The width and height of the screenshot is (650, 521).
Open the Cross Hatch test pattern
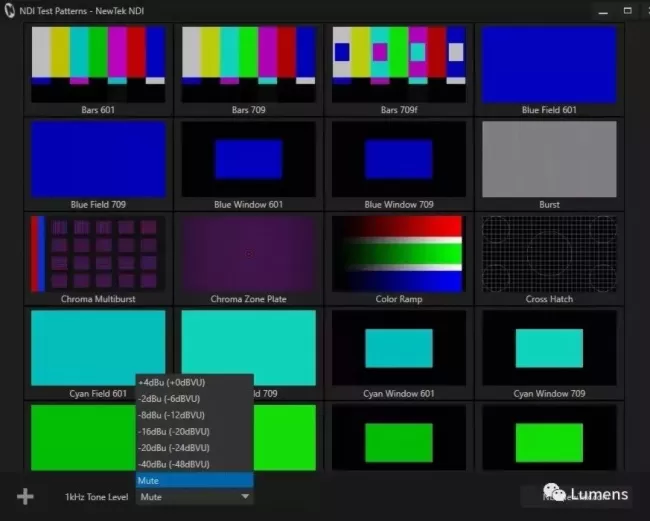tap(548, 254)
